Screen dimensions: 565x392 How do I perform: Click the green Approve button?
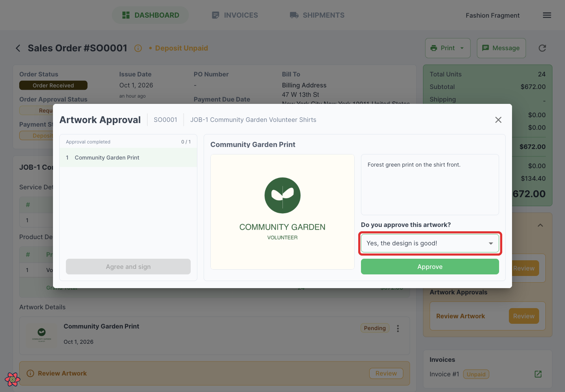pos(430,267)
